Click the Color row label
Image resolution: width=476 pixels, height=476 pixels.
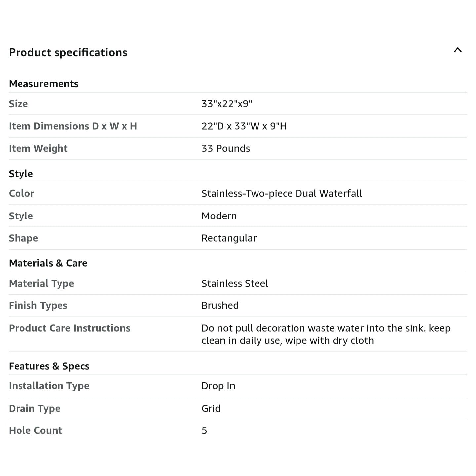pos(21,193)
